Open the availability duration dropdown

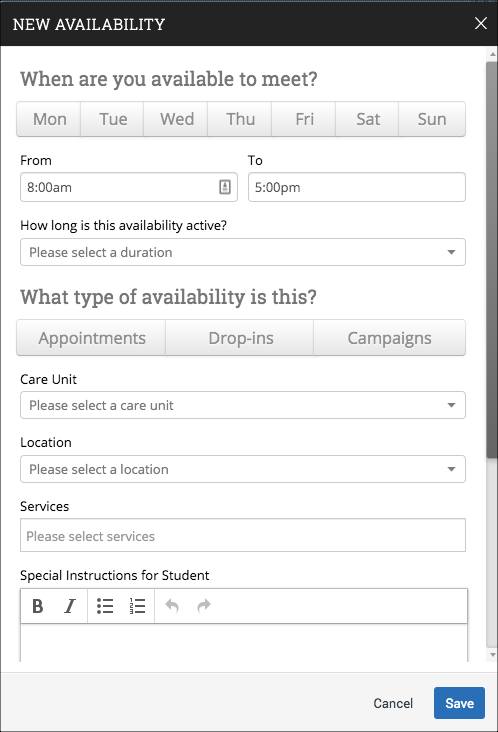(243, 252)
